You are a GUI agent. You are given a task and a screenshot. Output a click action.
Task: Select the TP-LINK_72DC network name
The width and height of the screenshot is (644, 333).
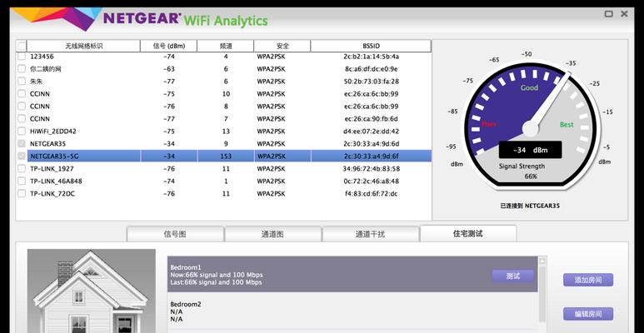tap(52, 193)
